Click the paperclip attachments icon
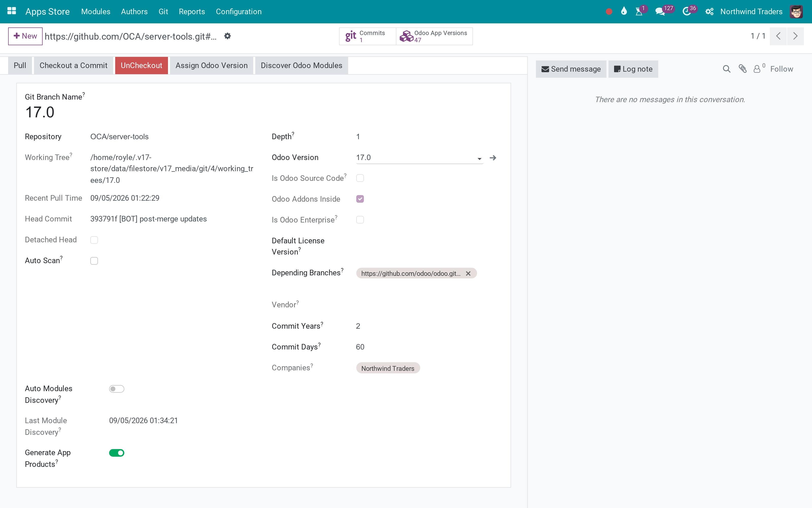 pos(742,69)
